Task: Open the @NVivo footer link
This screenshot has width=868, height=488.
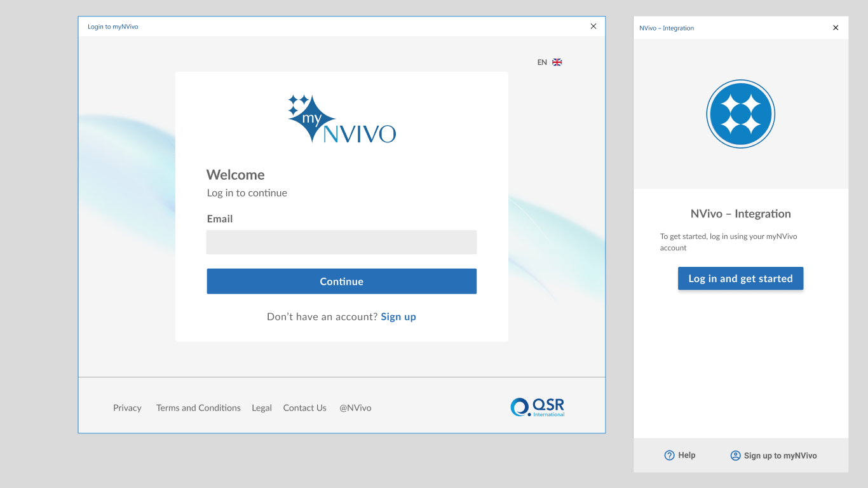Action: pos(355,408)
